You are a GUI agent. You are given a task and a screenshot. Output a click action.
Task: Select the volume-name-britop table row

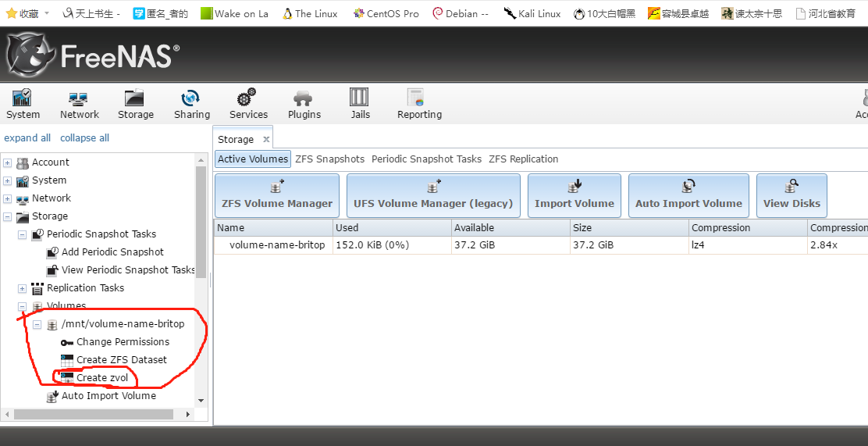point(541,245)
